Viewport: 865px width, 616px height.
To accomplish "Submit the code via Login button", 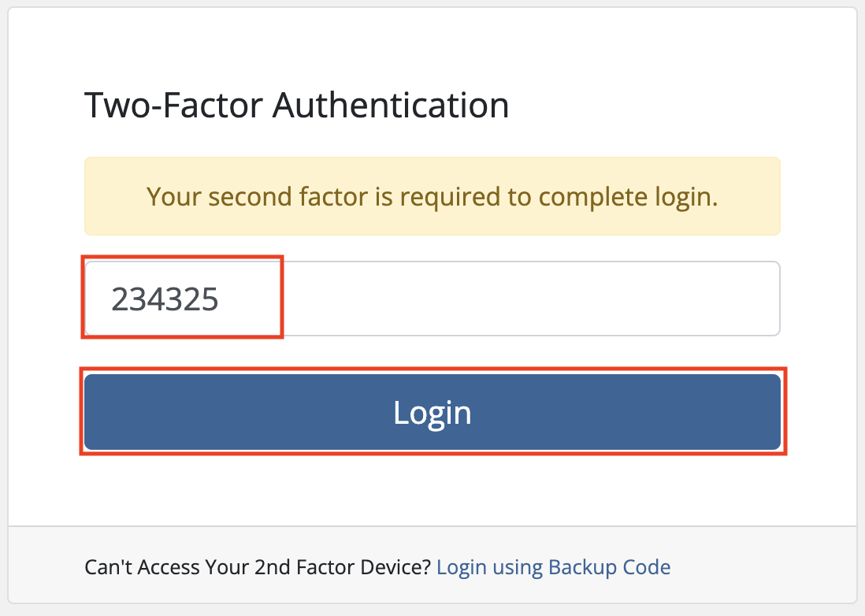I will tap(432, 412).
